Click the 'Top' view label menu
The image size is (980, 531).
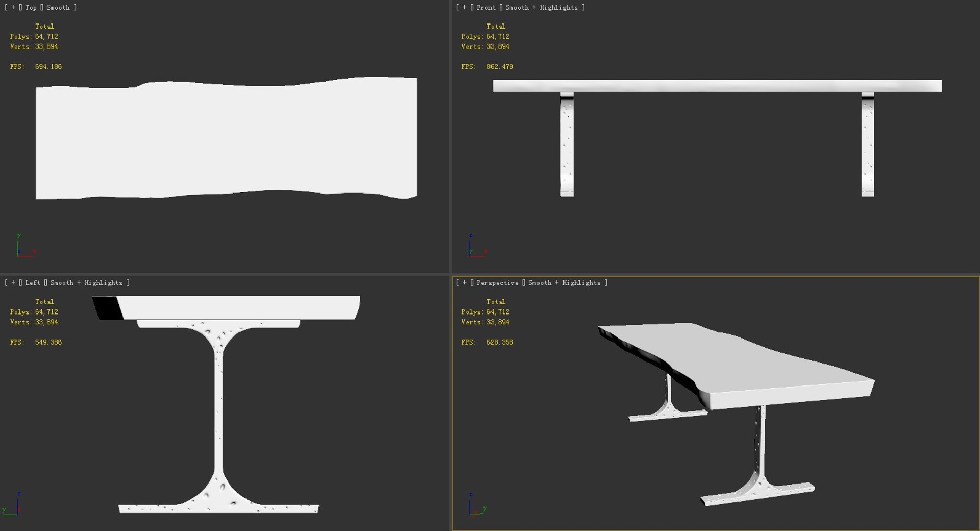tap(31, 7)
